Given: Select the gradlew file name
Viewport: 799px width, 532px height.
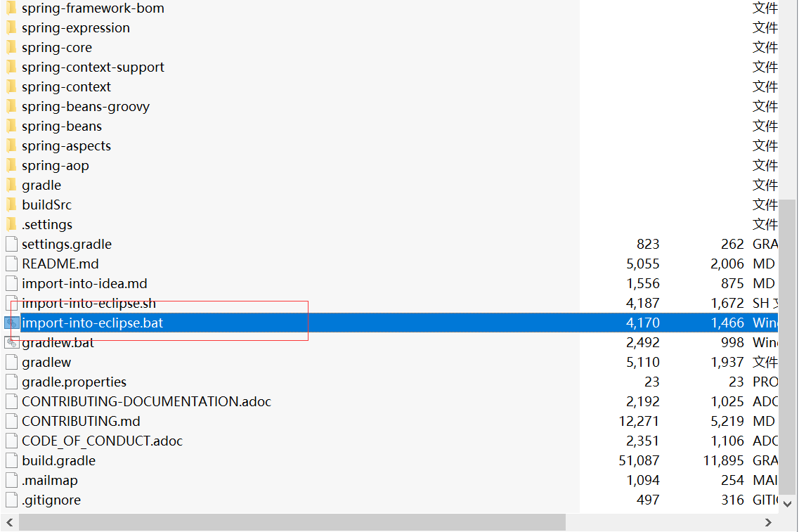Looking at the screenshot, I should [x=46, y=363].
